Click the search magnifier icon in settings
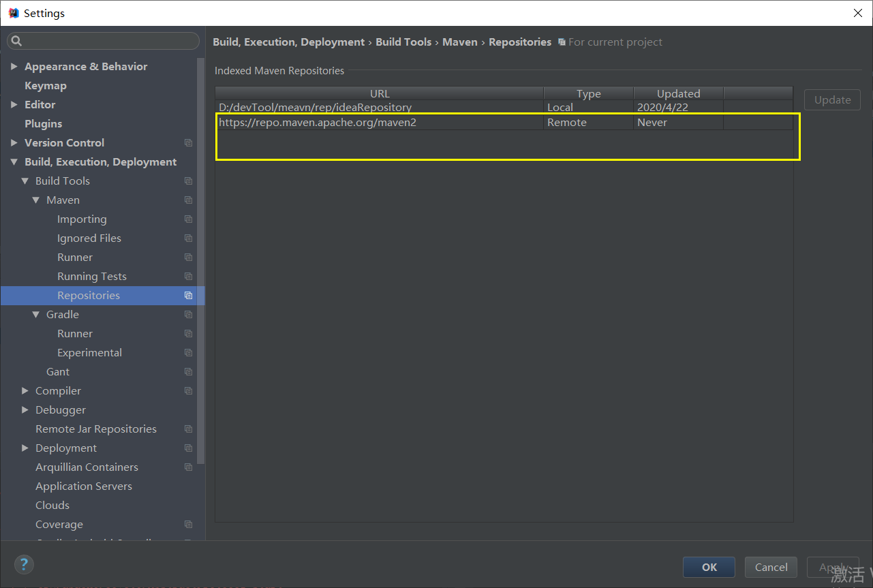Viewport: 873px width, 588px height. 16,42
